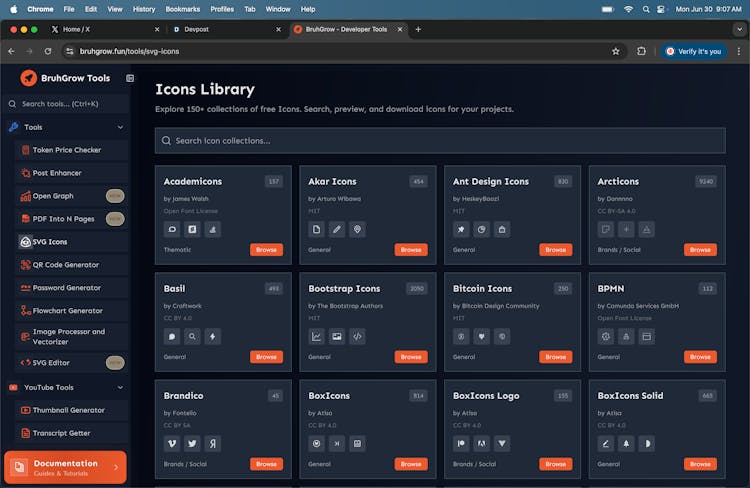Collapse the Tools section in sidebar

pos(120,127)
